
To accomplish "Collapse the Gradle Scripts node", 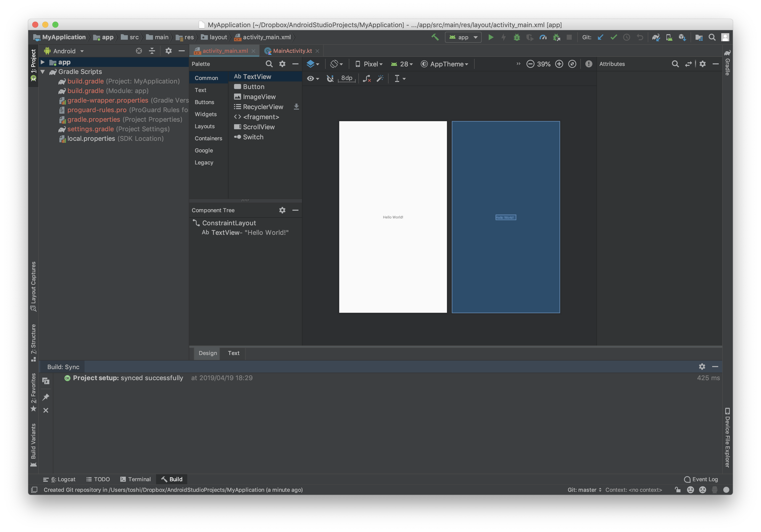I will [43, 71].
